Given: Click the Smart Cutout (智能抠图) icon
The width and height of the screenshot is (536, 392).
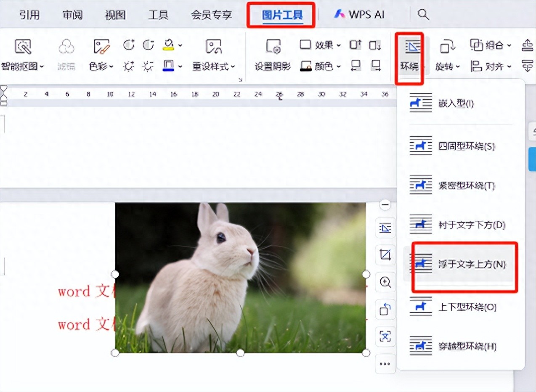Looking at the screenshot, I should [23, 47].
